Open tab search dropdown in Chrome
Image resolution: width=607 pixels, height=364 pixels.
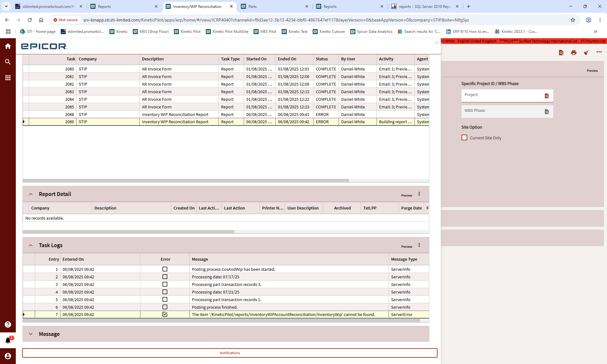[6, 6]
